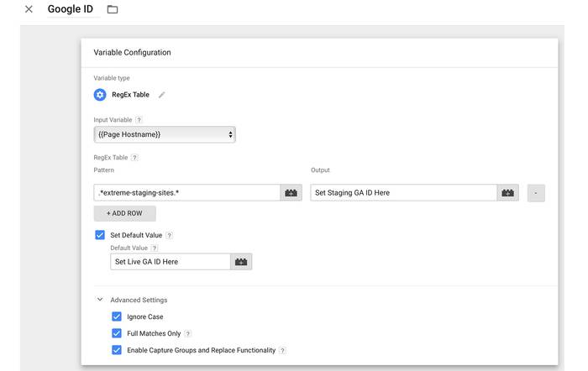Click the Output column header
The width and height of the screenshot is (588, 371).
pos(320,170)
